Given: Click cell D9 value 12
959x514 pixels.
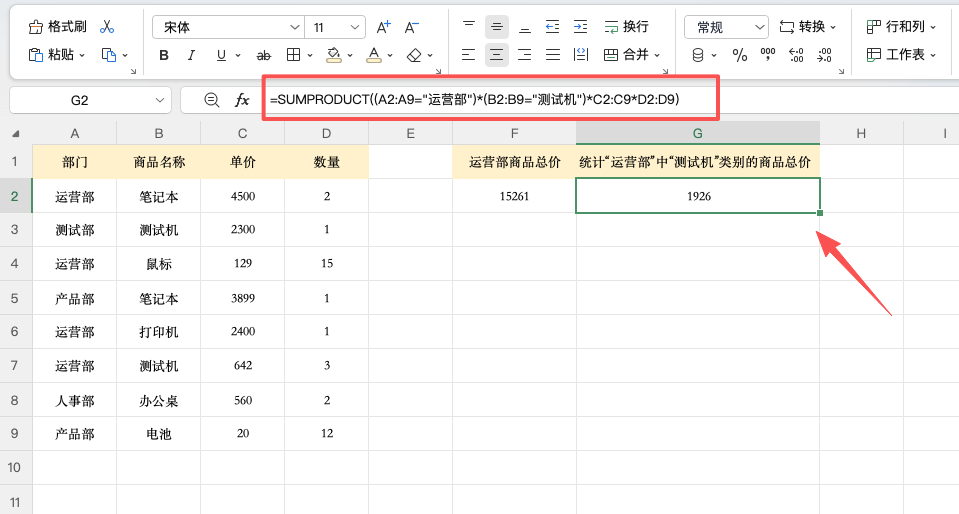Looking at the screenshot, I should (327, 434).
